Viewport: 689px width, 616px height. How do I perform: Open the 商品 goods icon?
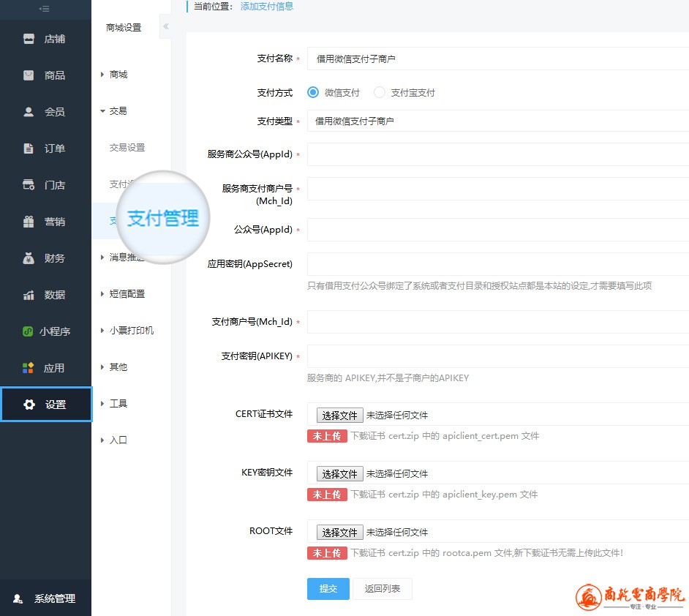[29, 75]
